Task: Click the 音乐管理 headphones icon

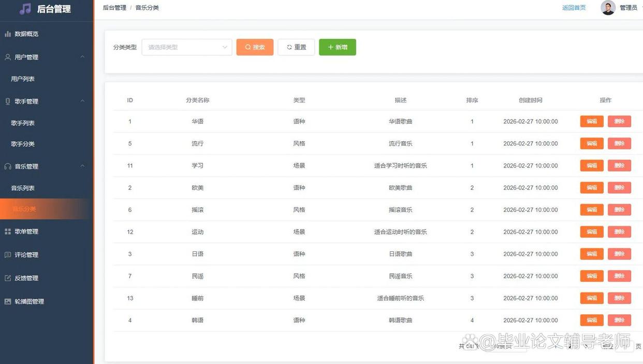Action: [x=8, y=166]
